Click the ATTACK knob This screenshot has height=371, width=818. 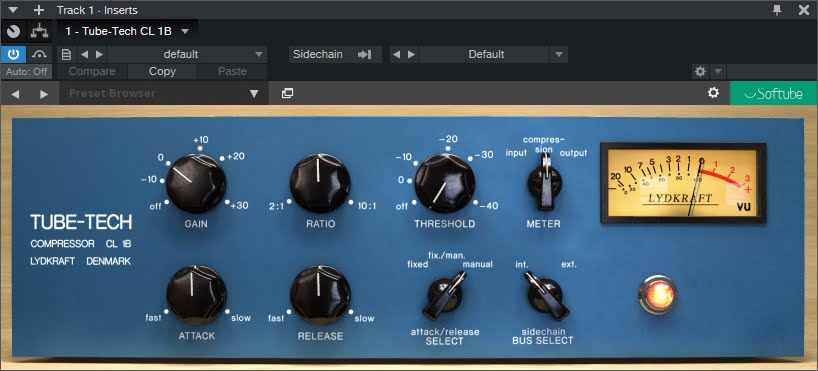196,295
